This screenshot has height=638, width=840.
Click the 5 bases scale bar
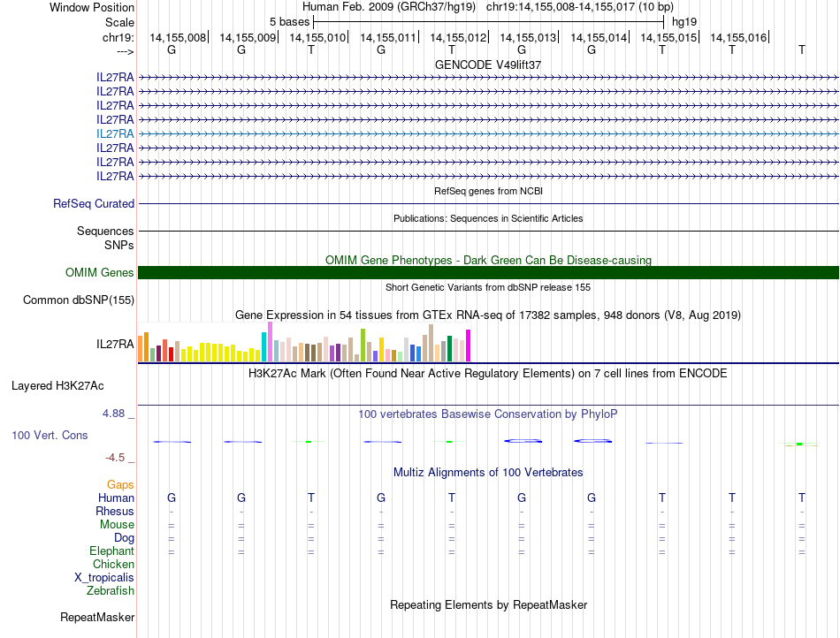pyautogui.click(x=488, y=21)
